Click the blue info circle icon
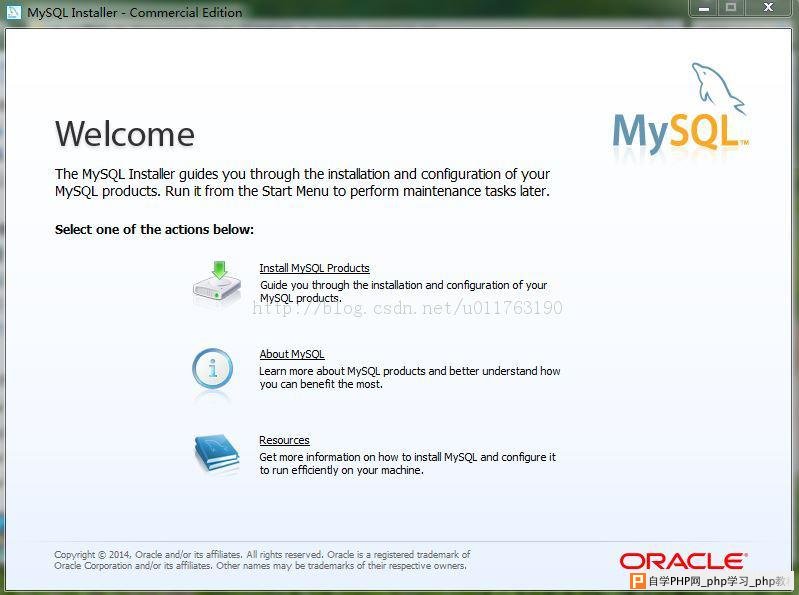This screenshot has height=595, width=799. [212, 369]
